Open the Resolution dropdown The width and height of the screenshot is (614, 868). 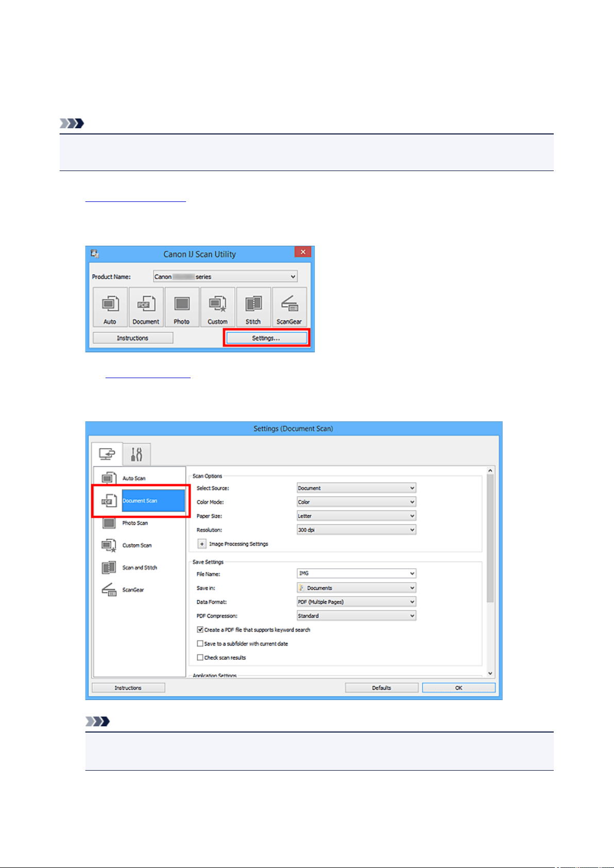[x=356, y=530]
